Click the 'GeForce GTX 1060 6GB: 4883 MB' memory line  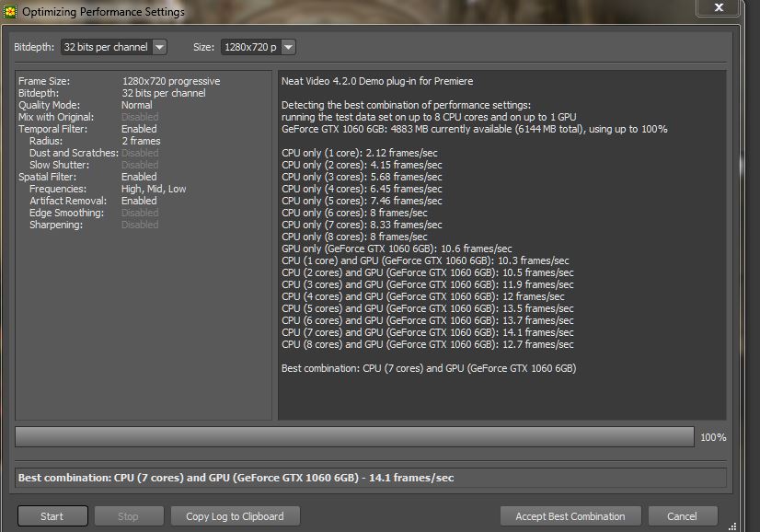475,129
